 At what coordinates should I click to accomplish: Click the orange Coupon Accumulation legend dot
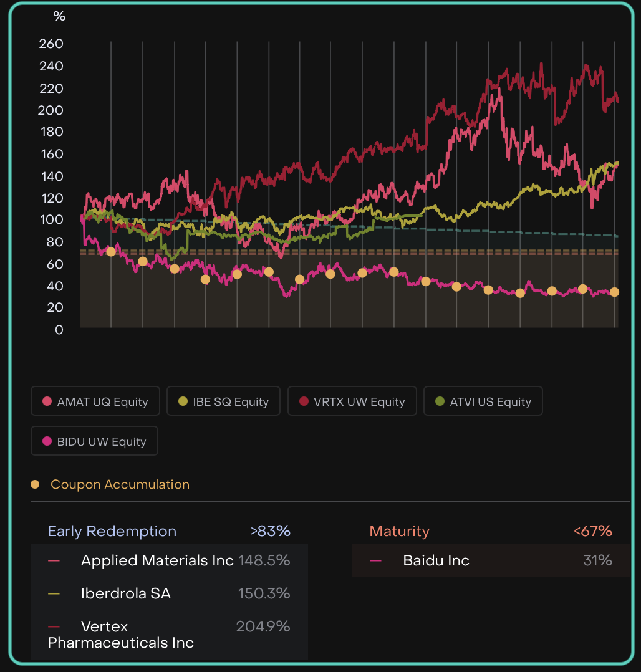click(x=36, y=484)
